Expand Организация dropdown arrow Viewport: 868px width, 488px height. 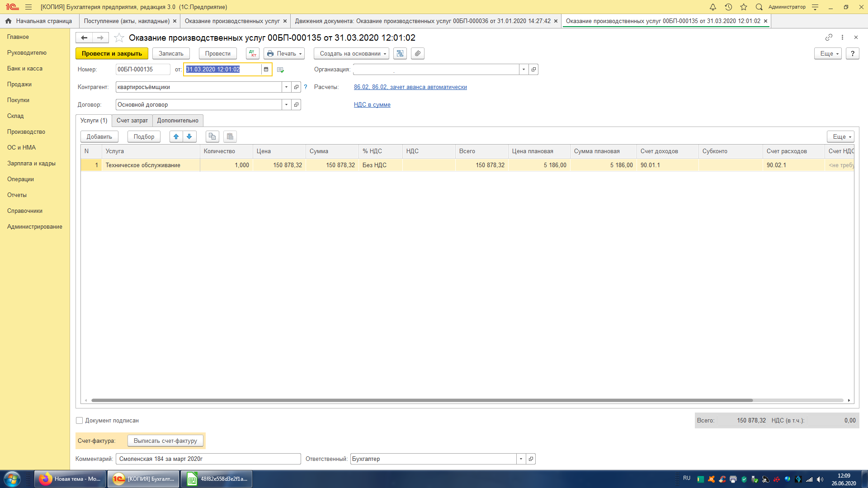click(x=524, y=69)
